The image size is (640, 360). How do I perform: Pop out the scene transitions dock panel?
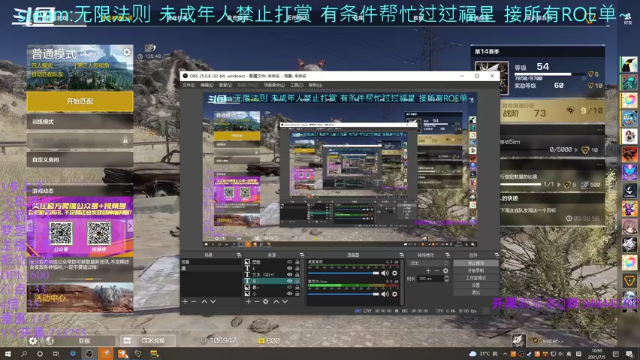(448, 255)
